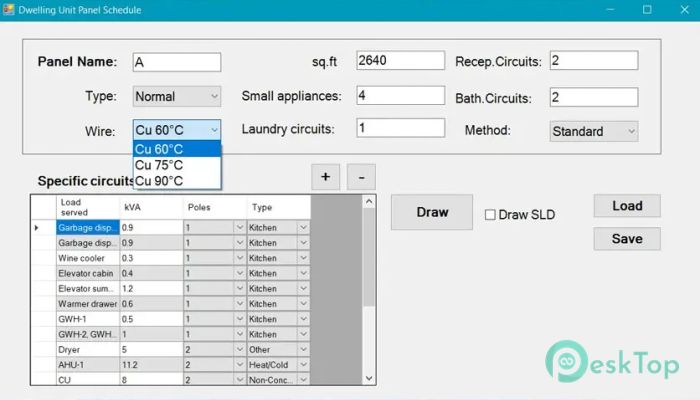Click the app icon in the title bar
Viewport: 700px width, 400px height.
tap(8, 9)
